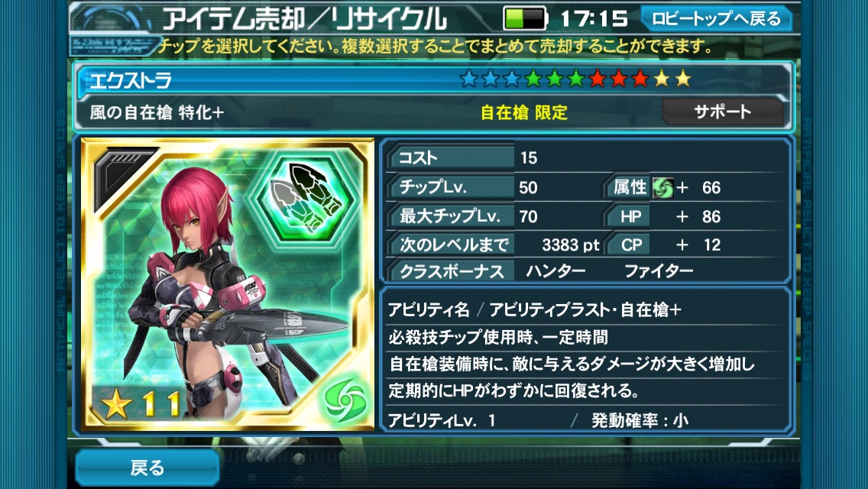This screenshot has height=489, width=868.
Task: Click the gold star 11 rarity badge
Action: click(x=141, y=404)
